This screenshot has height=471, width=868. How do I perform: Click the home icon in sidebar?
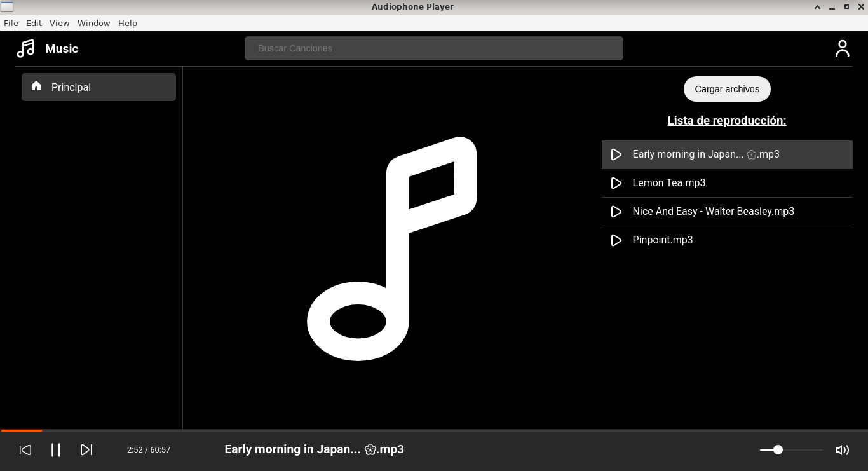(36, 86)
